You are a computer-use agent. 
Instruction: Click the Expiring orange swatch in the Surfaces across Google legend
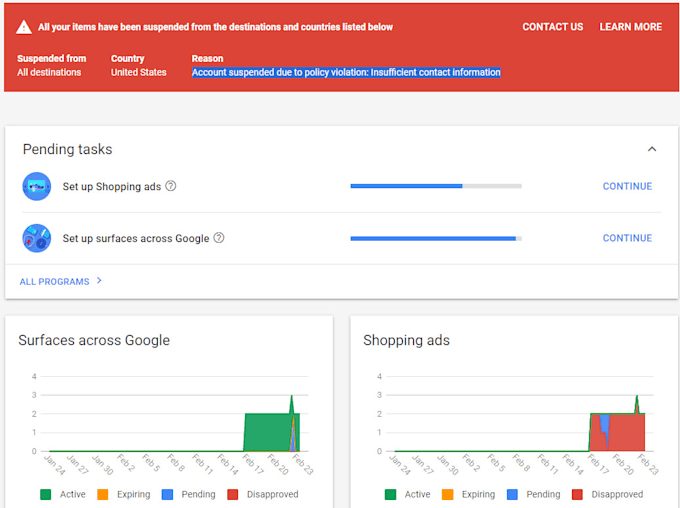click(103, 495)
